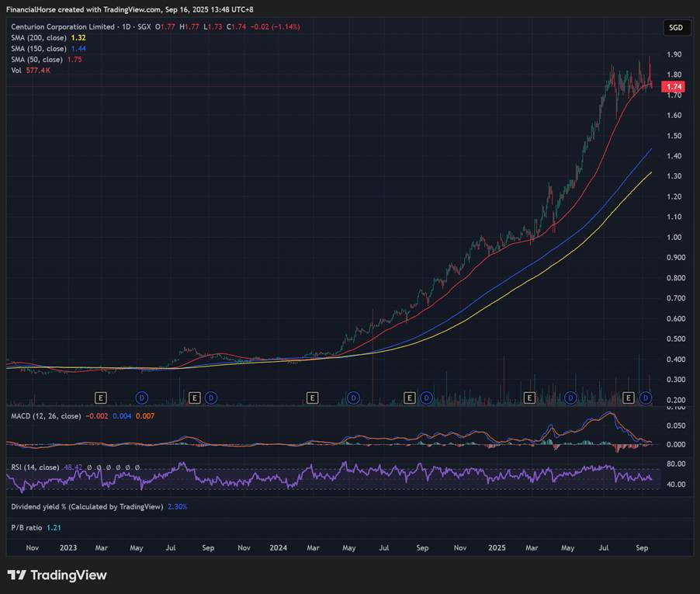Select the SMA (50, close) indicator legend
The height and width of the screenshot is (594, 700).
[37, 59]
